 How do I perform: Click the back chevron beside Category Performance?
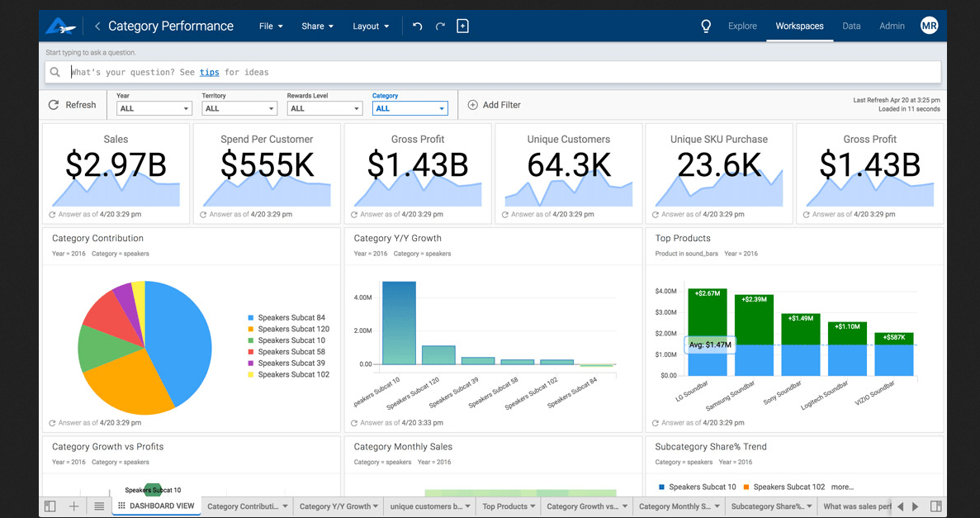pyautogui.click(x=97, y=26)
